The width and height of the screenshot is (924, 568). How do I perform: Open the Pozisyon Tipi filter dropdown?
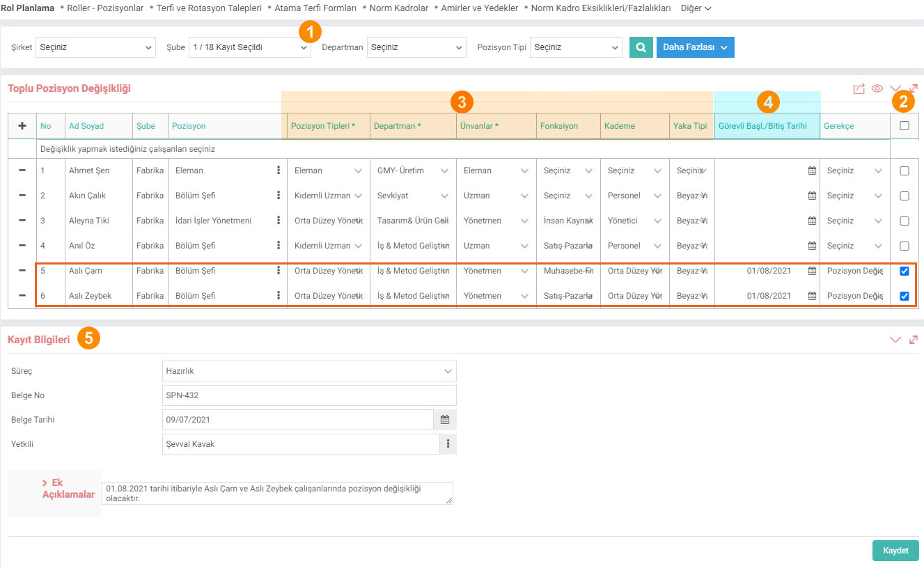tap(576, 47)
